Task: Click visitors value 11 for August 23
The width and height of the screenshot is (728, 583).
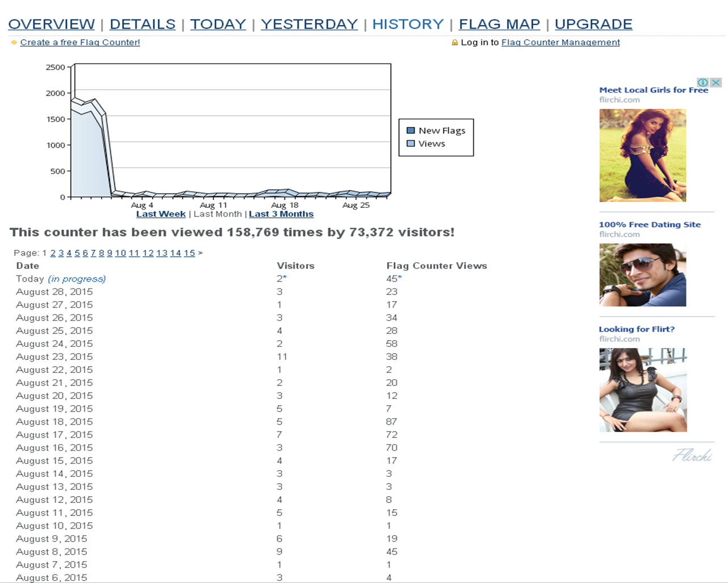Action: pyautogui.click(x=282, y=357)
